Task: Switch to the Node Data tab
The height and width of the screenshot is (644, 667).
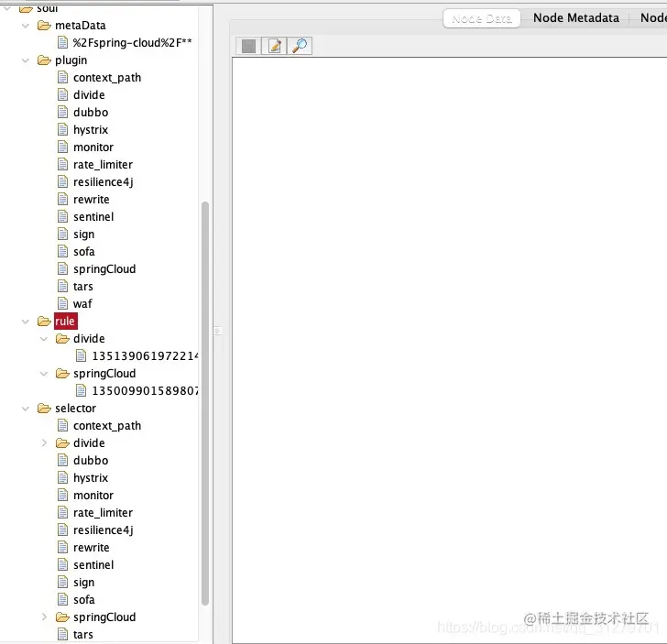Action: point(482,18)
